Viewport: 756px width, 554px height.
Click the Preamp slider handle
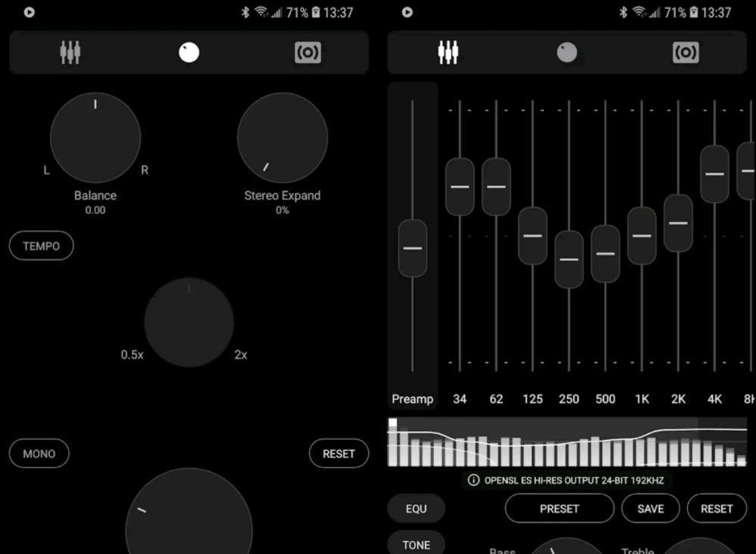pyautogui.click(x=413, y=249)
